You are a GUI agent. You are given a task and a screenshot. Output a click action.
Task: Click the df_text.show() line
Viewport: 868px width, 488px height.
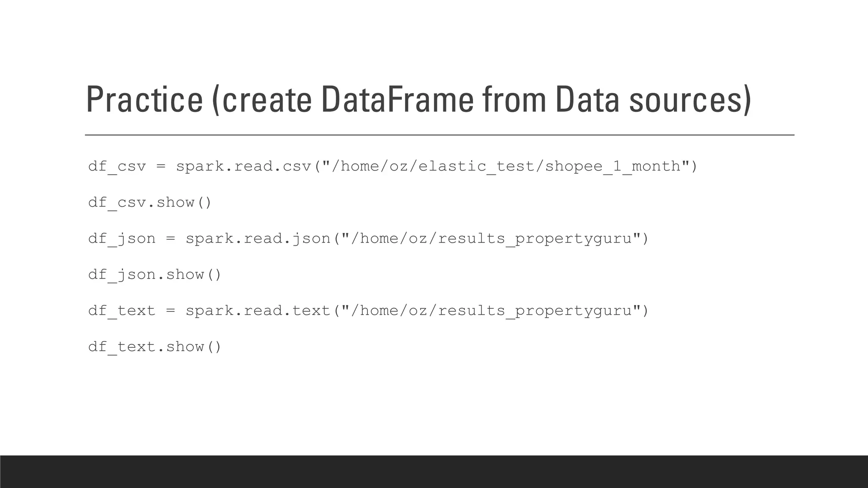(x=155, y=347)
